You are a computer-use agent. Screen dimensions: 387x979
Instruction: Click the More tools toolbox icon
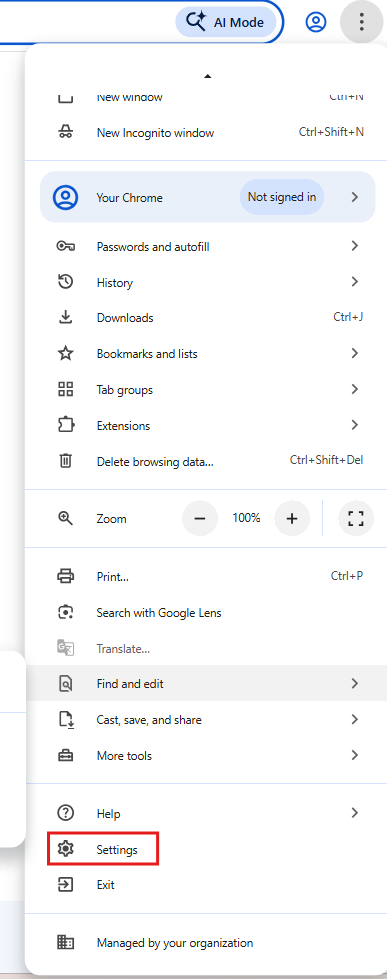click(x=66, y=755)
